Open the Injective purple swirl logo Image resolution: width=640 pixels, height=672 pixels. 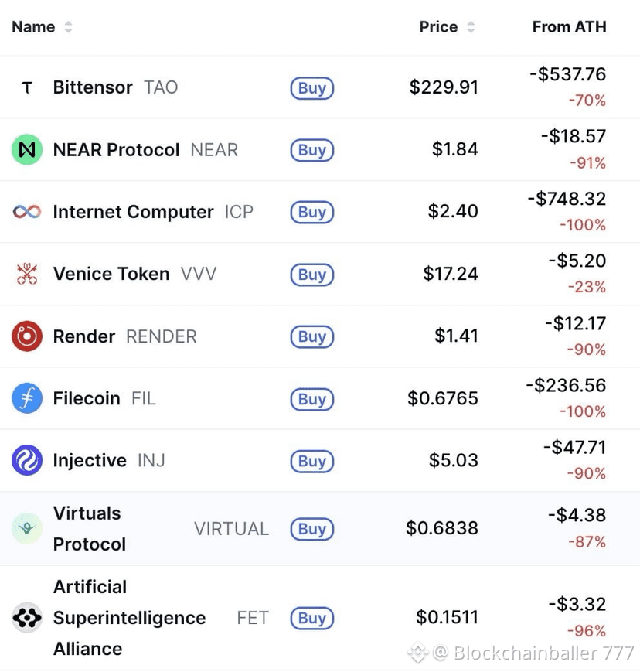(27, 460)
